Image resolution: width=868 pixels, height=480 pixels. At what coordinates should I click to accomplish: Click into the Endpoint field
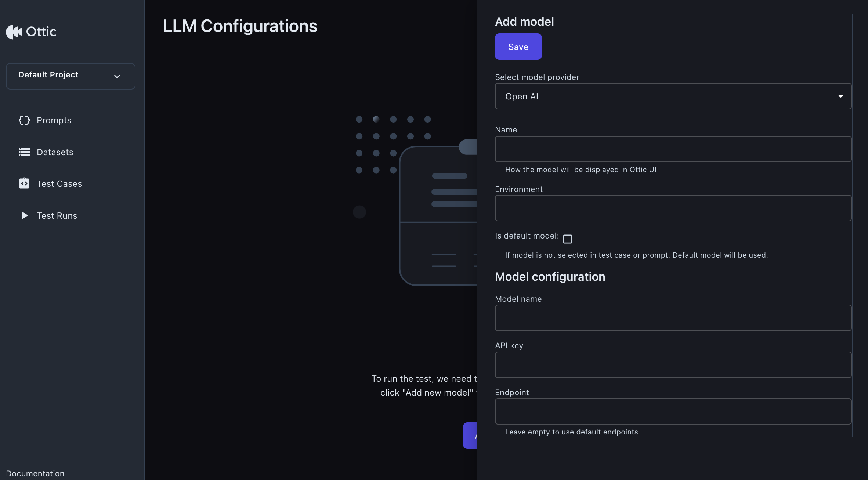(x=673, y=411)
